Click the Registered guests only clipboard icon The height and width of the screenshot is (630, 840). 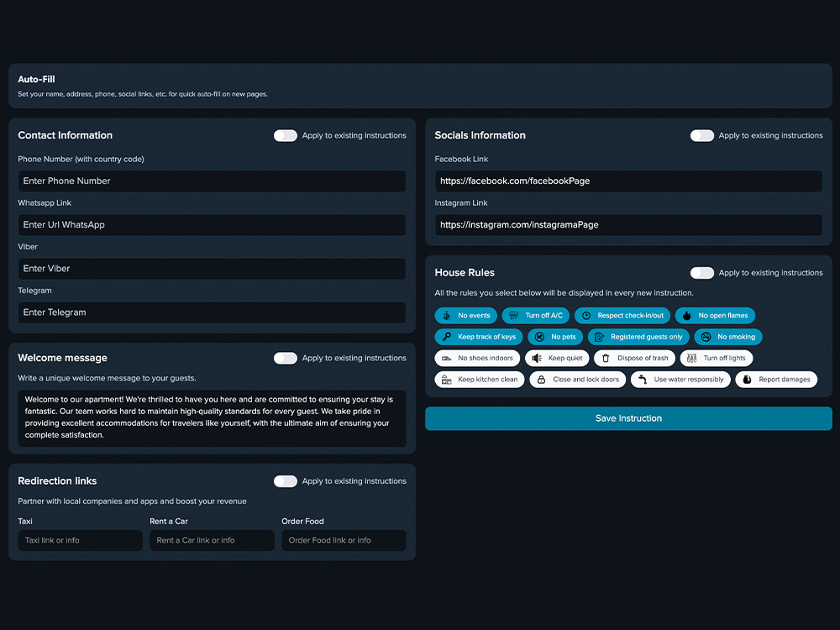(x=600, y=337)
